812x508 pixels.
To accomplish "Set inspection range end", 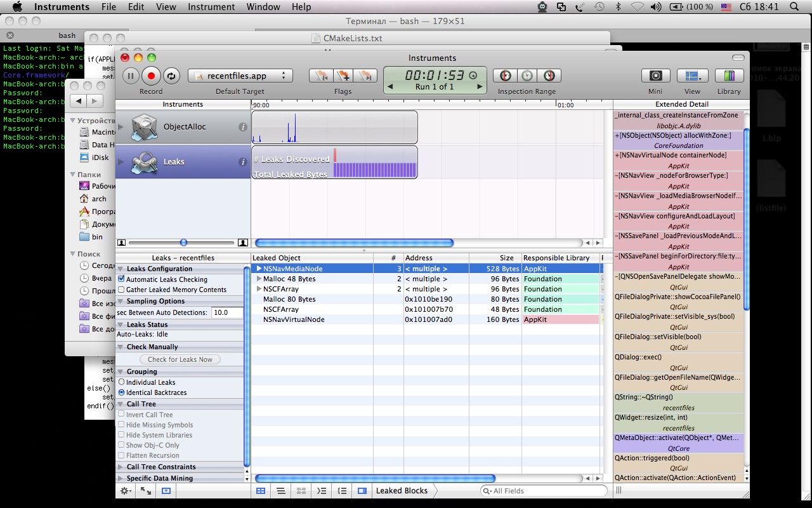I will coord(549,76).
